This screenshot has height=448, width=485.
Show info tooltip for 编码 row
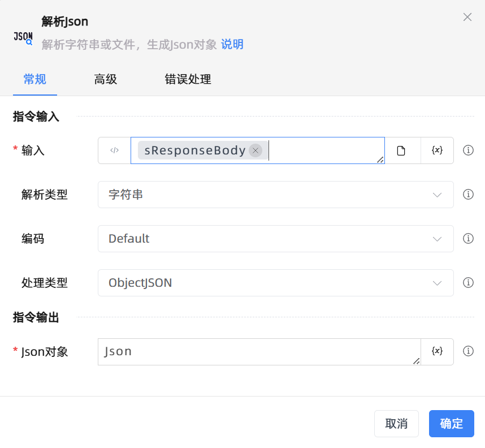click(x=468, y=239)
